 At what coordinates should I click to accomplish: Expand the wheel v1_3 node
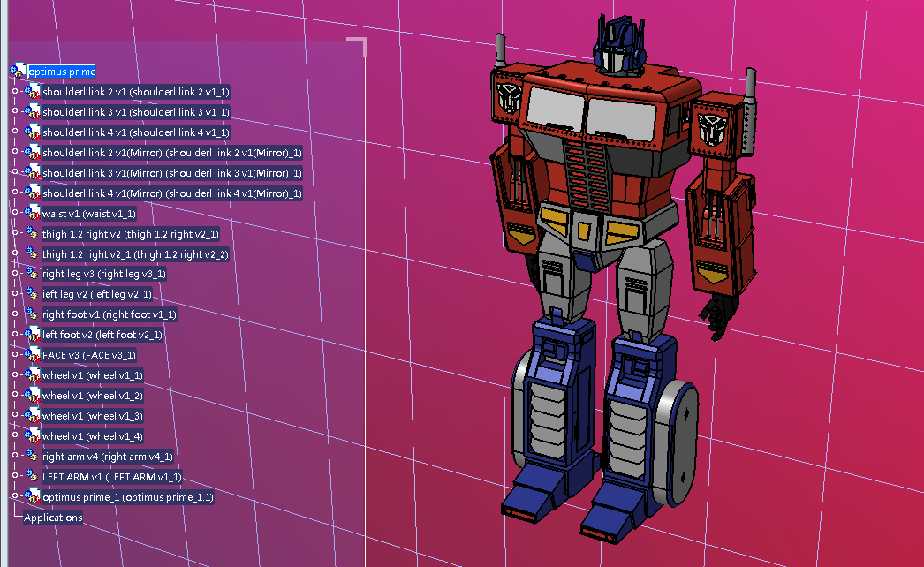(15, 414)
